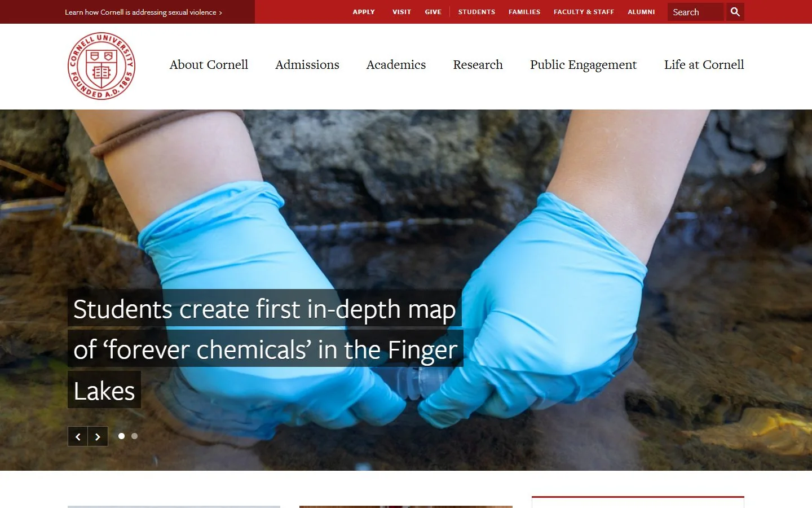Viewport: 812px width, 508px height.
Task: Open the Alumni link
Action: pos(641,12)
